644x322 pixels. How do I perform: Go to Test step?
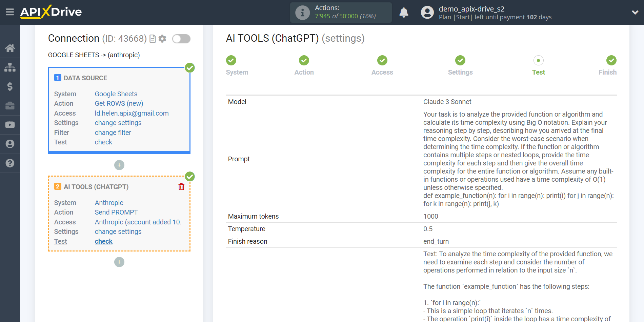[539, 72]
